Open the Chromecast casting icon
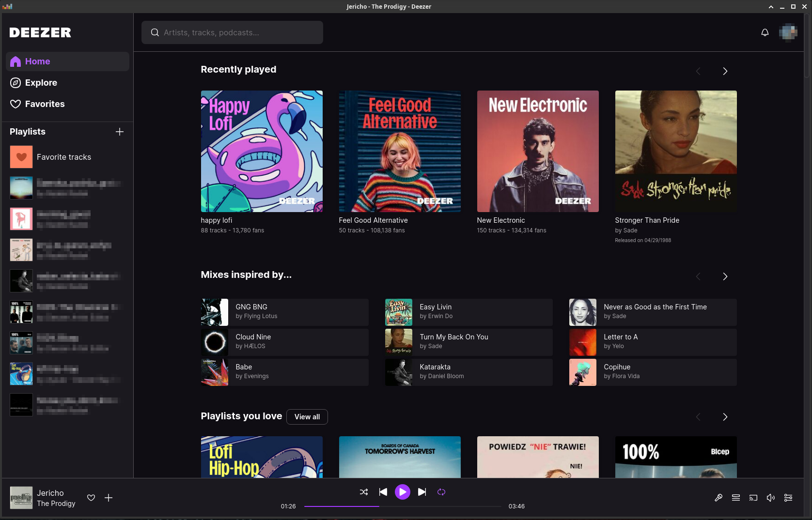Screen dimensions: 812x520 pos(753,497)
